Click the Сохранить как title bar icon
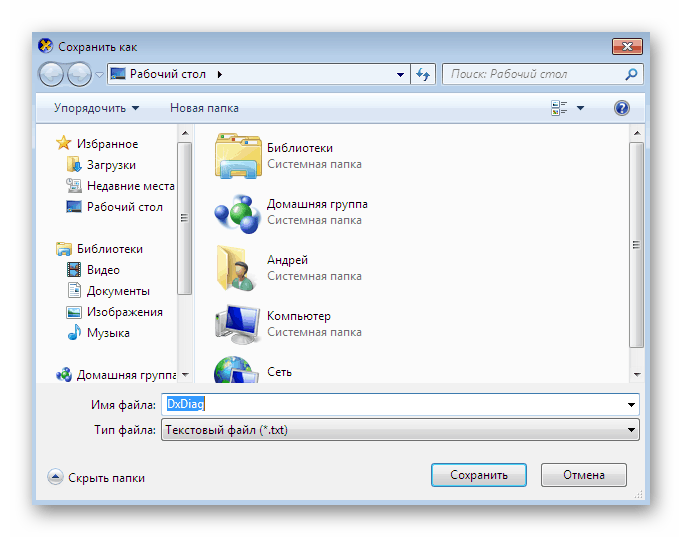Screen dimensions: 682x537 [x=46, y=46]
